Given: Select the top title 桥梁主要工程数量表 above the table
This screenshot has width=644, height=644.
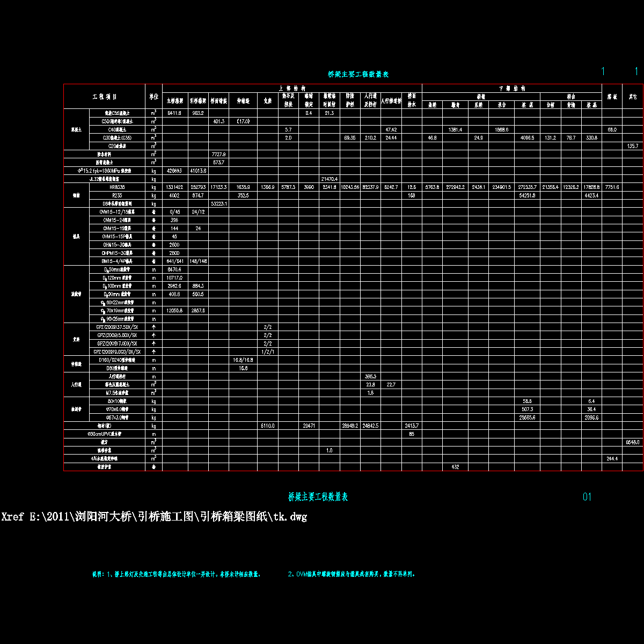Looking at the screenshot, I should 358,75.
